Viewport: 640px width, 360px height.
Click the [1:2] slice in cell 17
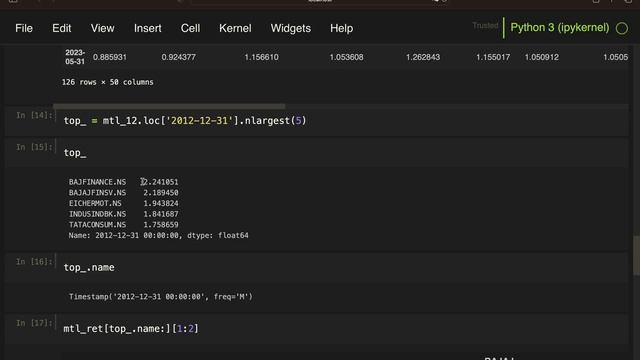pyautogui.click(x=185, y=329)
